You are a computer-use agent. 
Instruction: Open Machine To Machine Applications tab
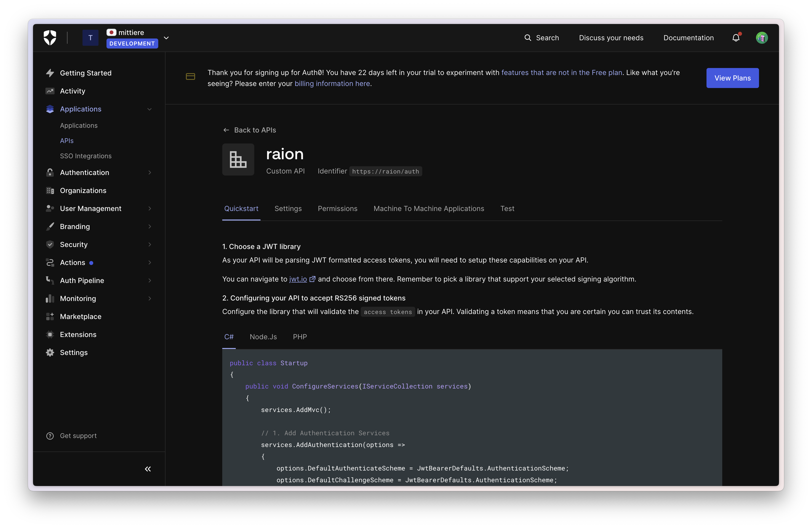point(428,208)
